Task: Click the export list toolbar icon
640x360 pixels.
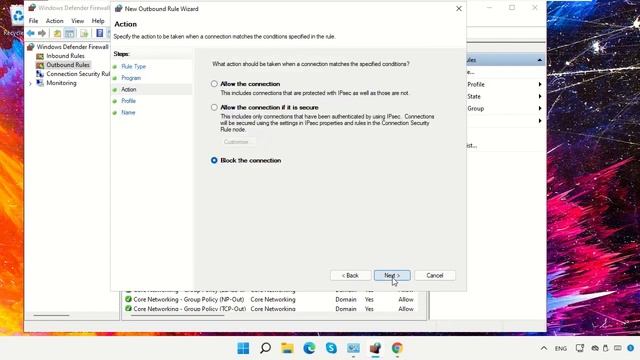Action: (x=84, y=33)
